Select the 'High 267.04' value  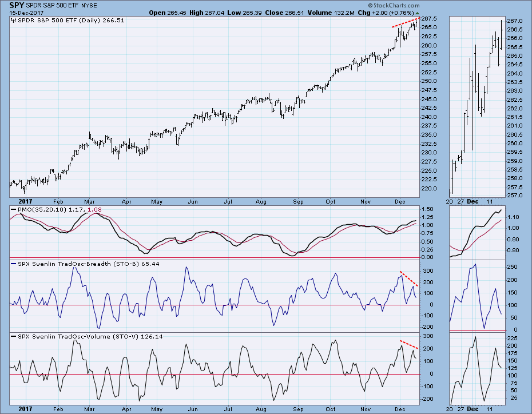[207, 13]
